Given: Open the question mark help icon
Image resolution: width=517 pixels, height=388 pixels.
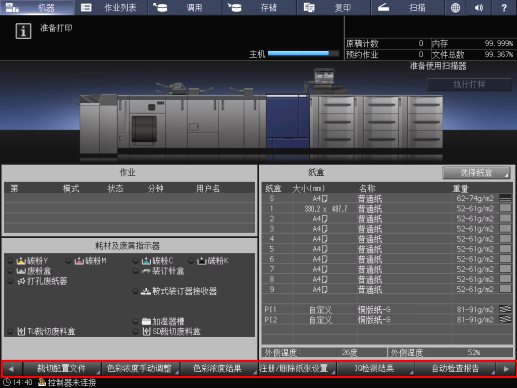Looking at the screenshot, I should coord(504,7).
